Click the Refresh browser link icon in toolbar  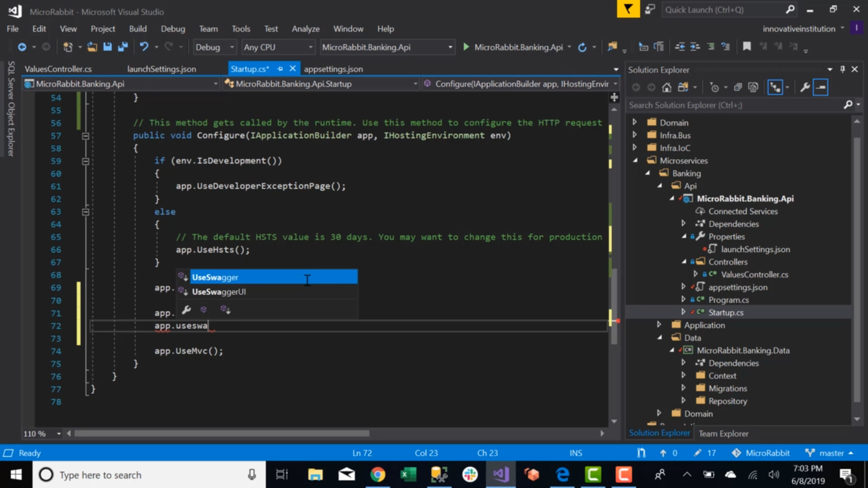point(582,47)
